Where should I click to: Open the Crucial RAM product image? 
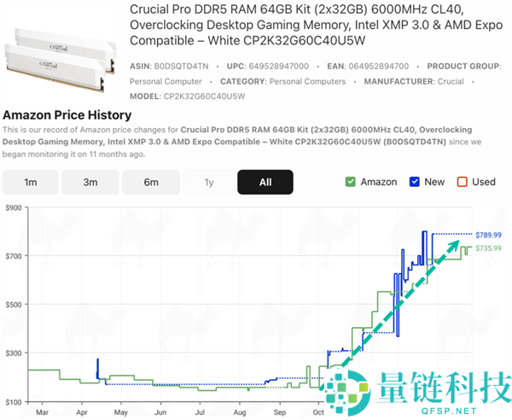61,60
